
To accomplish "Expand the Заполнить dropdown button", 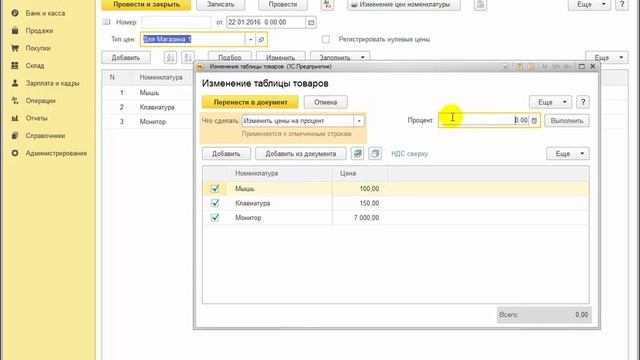I will click(340, 58).
